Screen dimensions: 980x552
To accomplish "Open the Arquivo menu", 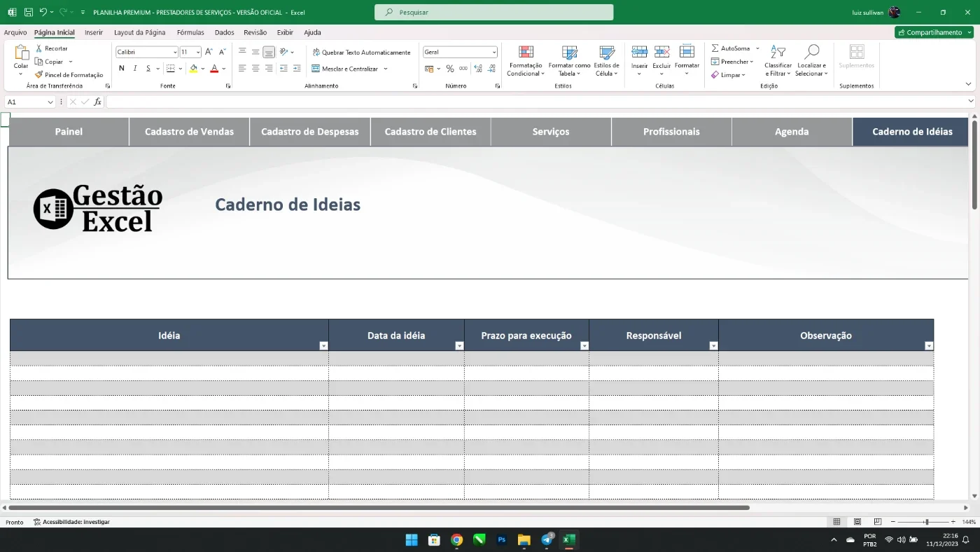I will coord(15,32).
